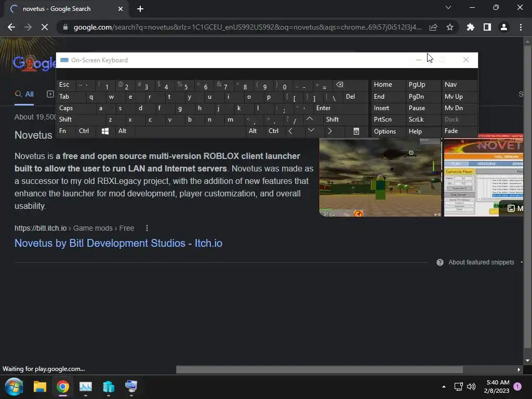Image resolution: width=532 pixels, height=399 pixels.
Task: Open the Novetus launcher screenshot thumbnail
Action: pos(484,175)
